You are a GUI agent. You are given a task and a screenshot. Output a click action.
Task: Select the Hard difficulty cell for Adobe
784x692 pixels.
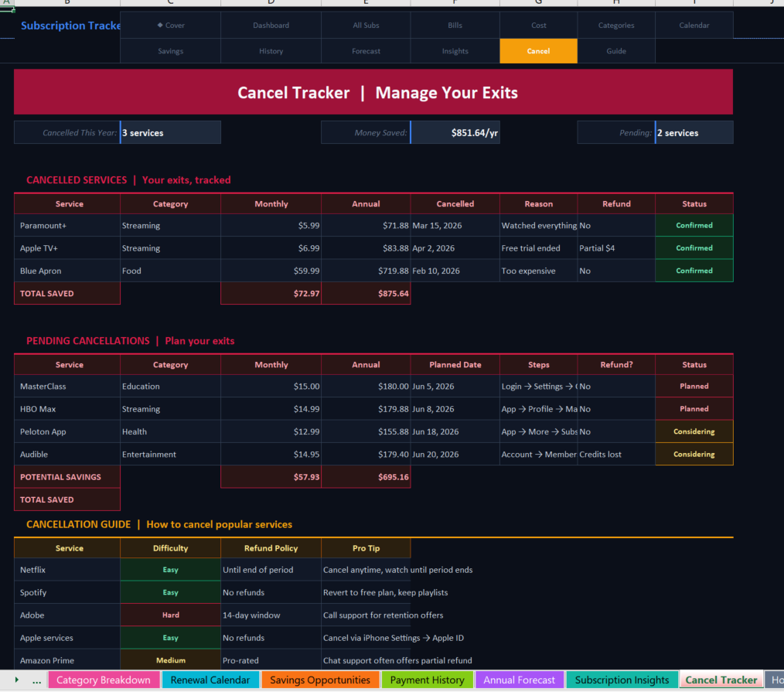coord(171,615)
